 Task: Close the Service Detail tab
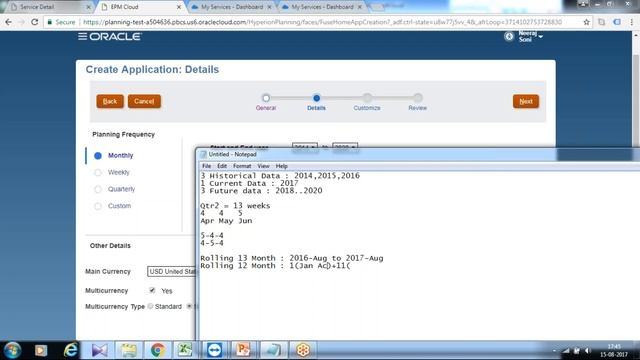89,7
